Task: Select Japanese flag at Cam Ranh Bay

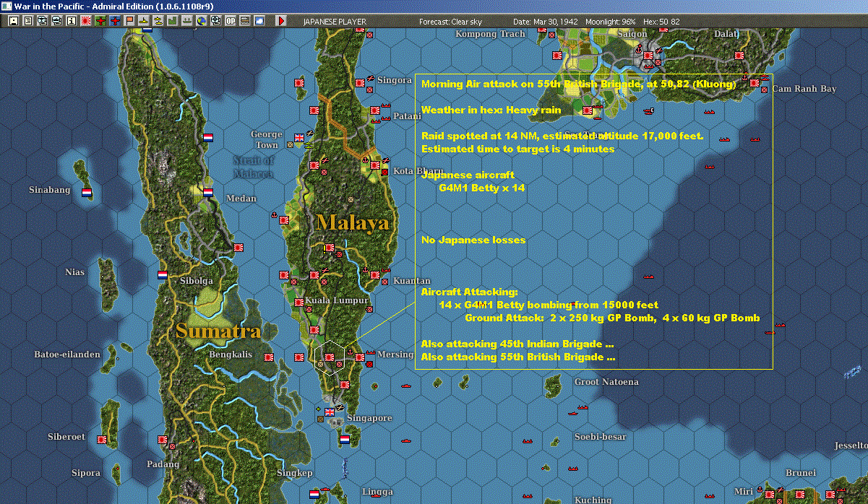Action: (755, 83)
